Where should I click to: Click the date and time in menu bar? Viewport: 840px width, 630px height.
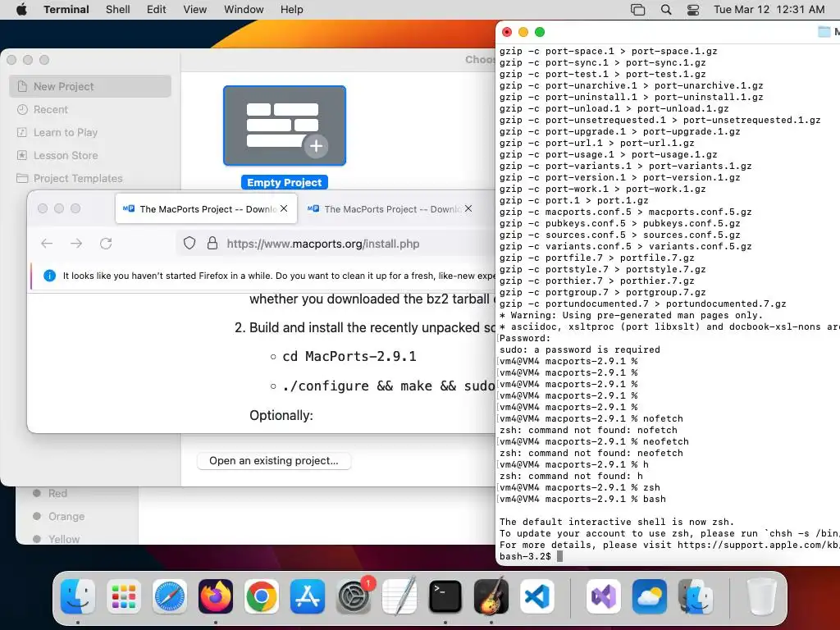(769, 10)
